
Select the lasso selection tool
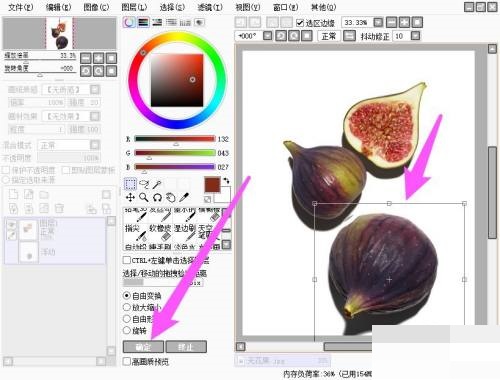(x=144, y=184)
